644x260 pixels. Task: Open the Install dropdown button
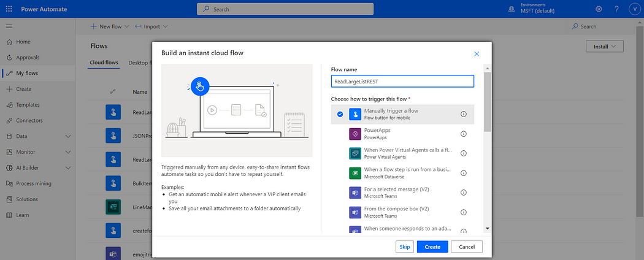(605, 47)
